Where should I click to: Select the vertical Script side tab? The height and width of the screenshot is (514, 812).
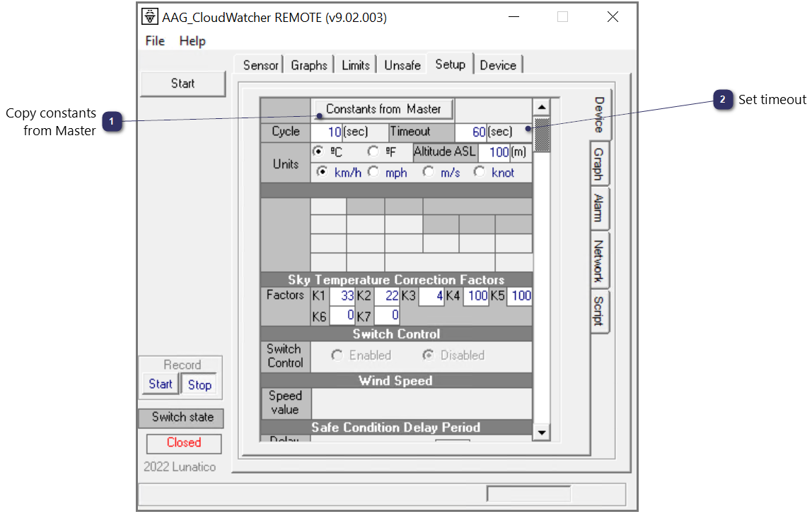click(x=599, y=311)
